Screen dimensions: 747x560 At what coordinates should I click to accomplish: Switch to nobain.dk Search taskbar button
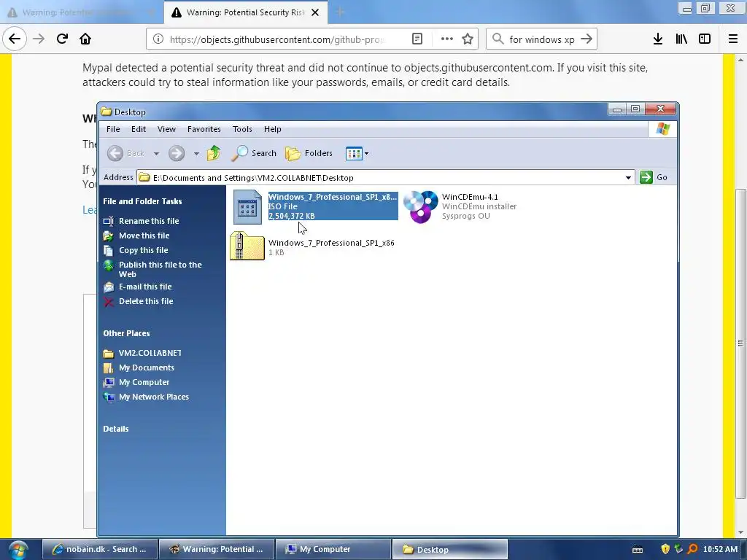tap(99, 550)
